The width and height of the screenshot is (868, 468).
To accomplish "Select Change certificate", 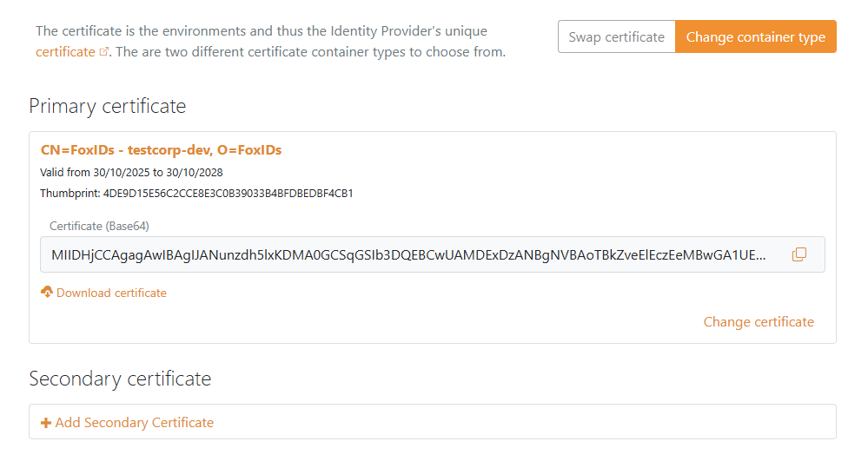I will coord(759,322).
